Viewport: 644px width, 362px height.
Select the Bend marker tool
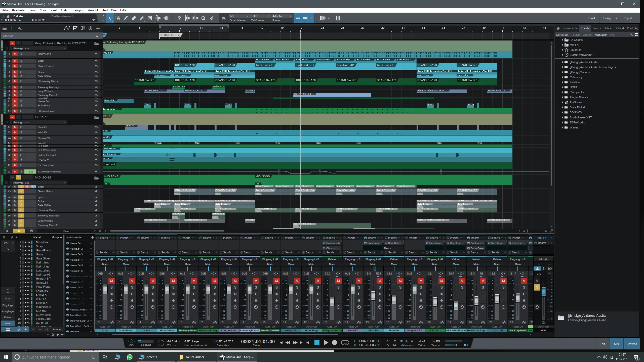click(158, 18)
